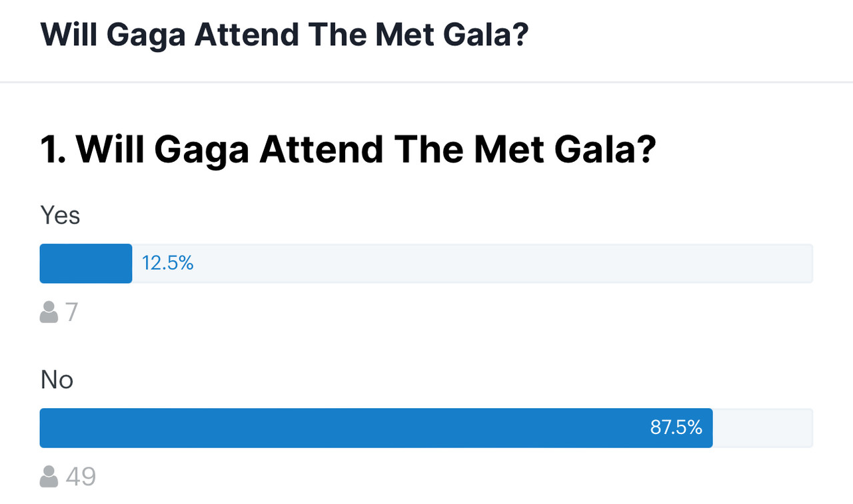Select the numbered question heading text
The height and width of the screenshot is (504, 853).
coord(349,150)
